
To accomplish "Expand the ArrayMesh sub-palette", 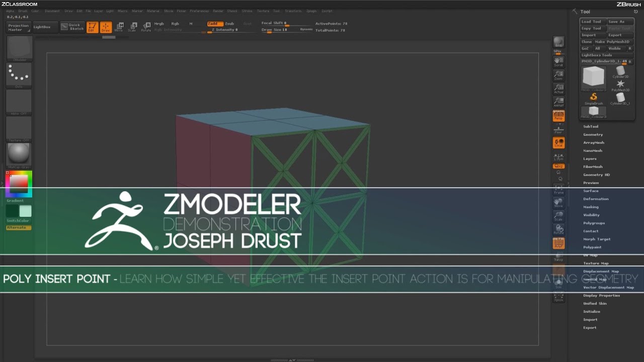I will 594,143.
